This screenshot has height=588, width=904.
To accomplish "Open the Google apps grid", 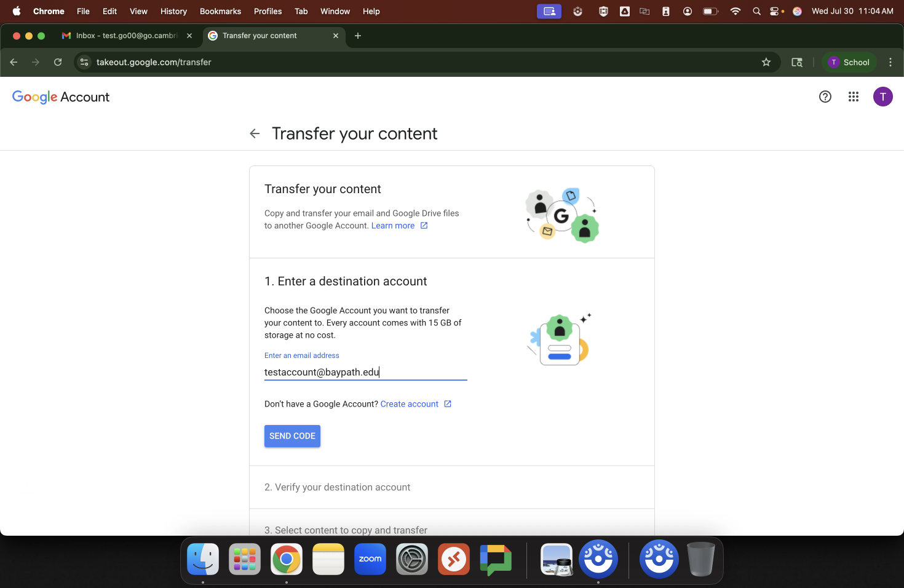I will (853, 97).
